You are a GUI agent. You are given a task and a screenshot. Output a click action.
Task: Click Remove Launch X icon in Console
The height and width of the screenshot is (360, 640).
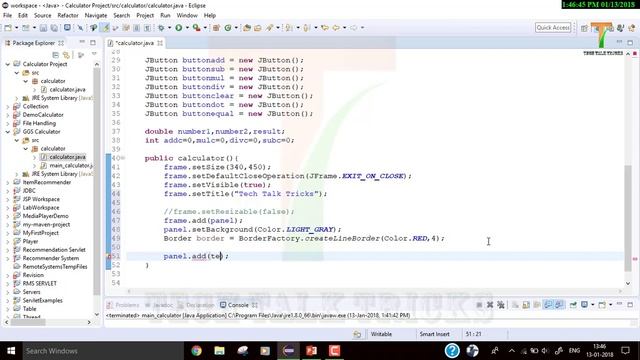pyautogui.click(x=490, y=305)
